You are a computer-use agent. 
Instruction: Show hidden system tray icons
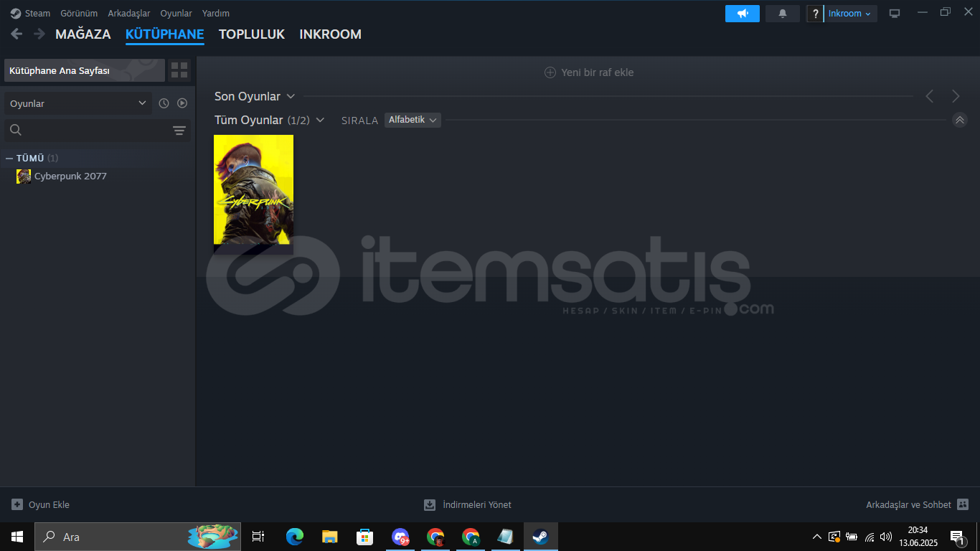(817, 537)
